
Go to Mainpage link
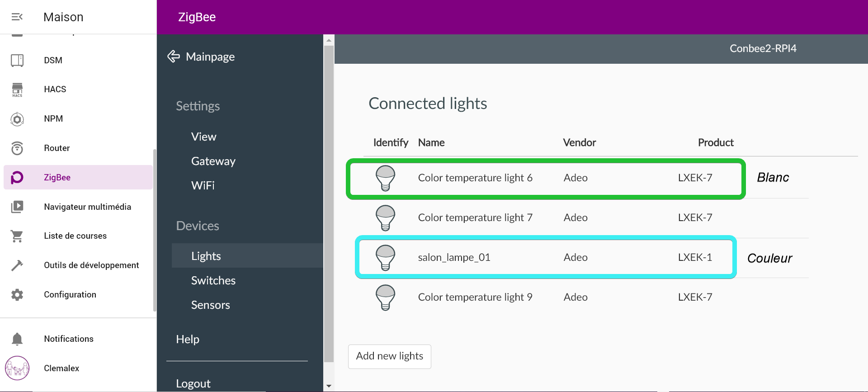coord(210,57)
